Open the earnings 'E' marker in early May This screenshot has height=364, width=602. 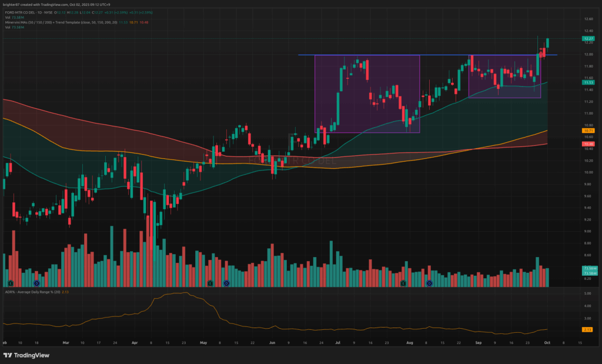(210, 283)
